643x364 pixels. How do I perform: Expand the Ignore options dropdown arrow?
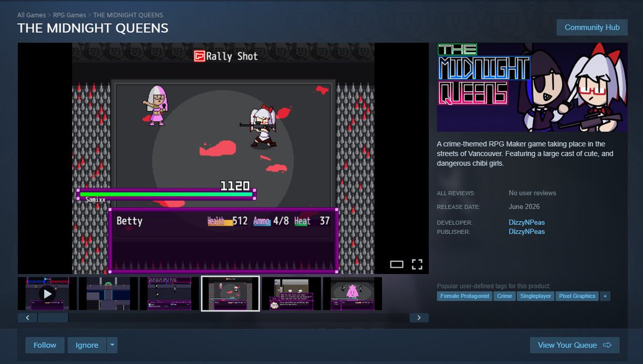pyautogui.click(x=112, y=345)
